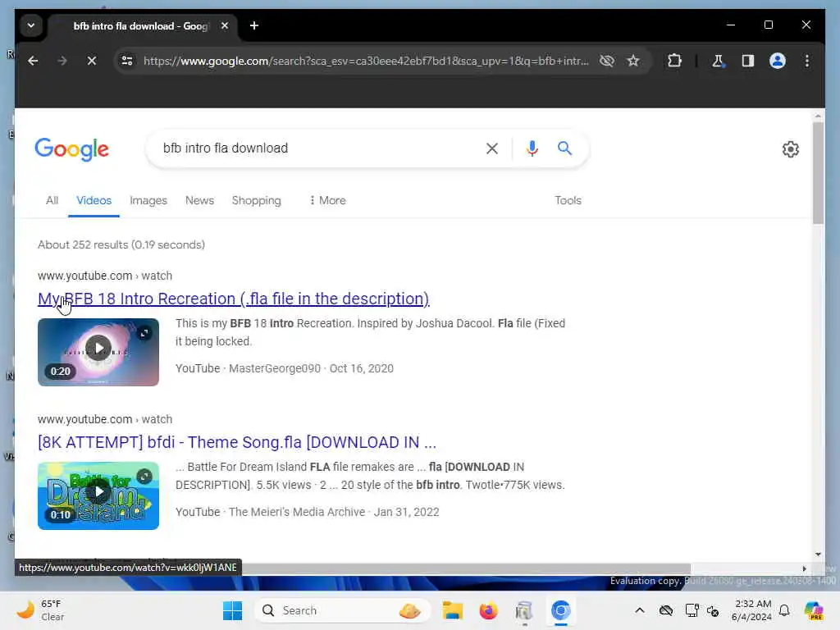The width and height of the screenshot is (840, 630).
Task: Open the Chrome profile avatar
Action: (x=778, y=61)
